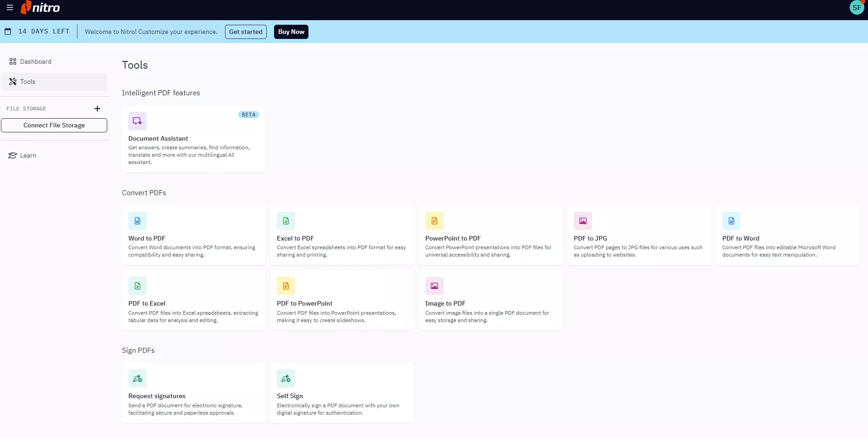Click the 'Sign PDFs' heading
This screenshot has width=868, height=438.
(x=138, y=350)
